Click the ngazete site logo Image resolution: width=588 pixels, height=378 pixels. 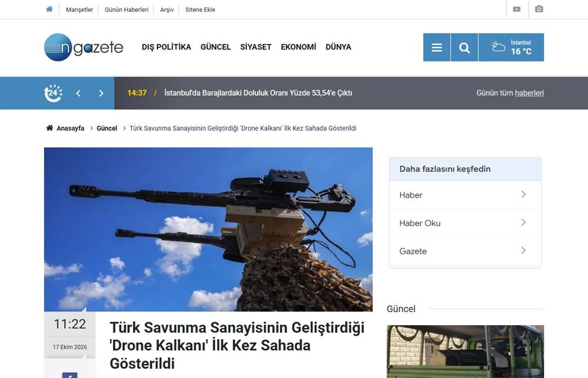point(83,47)
